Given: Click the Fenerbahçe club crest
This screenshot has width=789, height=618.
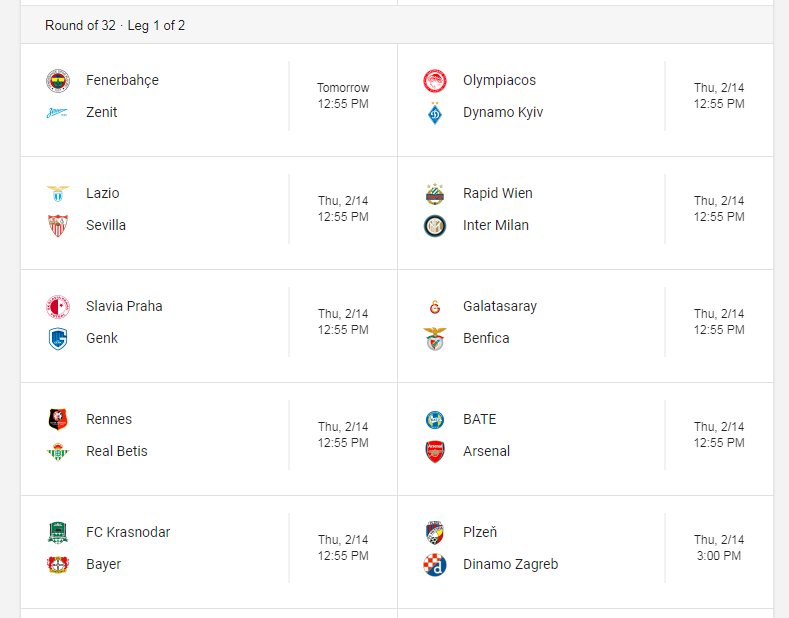Looking at the screenshot, I should (58, 81).
